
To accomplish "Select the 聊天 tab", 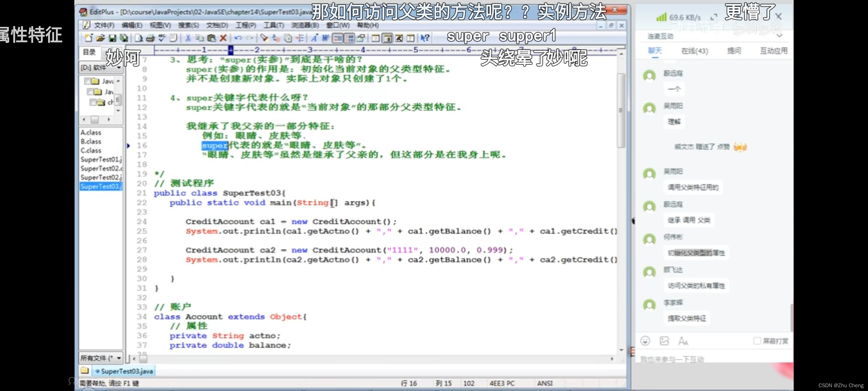I will (x=655, y=51).
